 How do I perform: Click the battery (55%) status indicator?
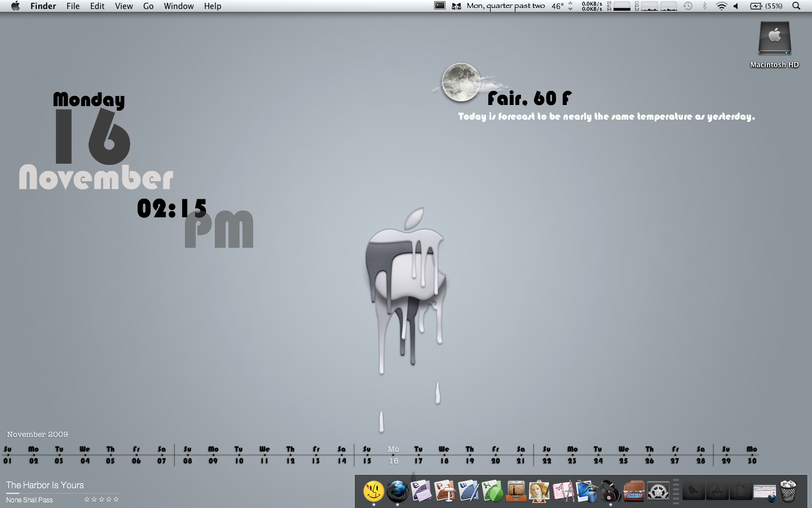tap(766, 6)
